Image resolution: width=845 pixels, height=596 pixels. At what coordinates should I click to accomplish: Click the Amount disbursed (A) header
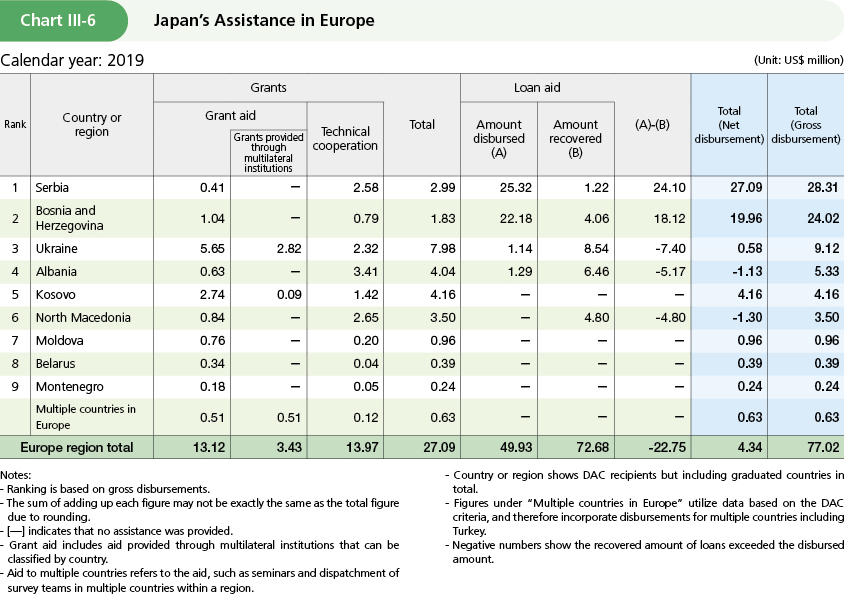point(498,138)
